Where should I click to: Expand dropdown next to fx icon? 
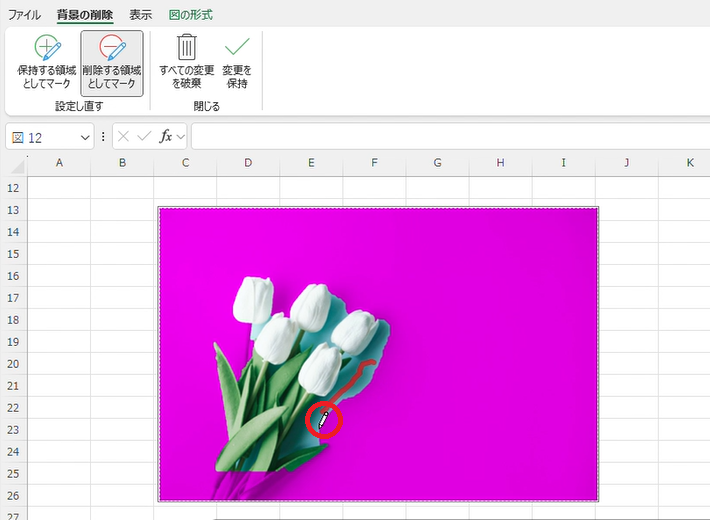coord(180,136)
